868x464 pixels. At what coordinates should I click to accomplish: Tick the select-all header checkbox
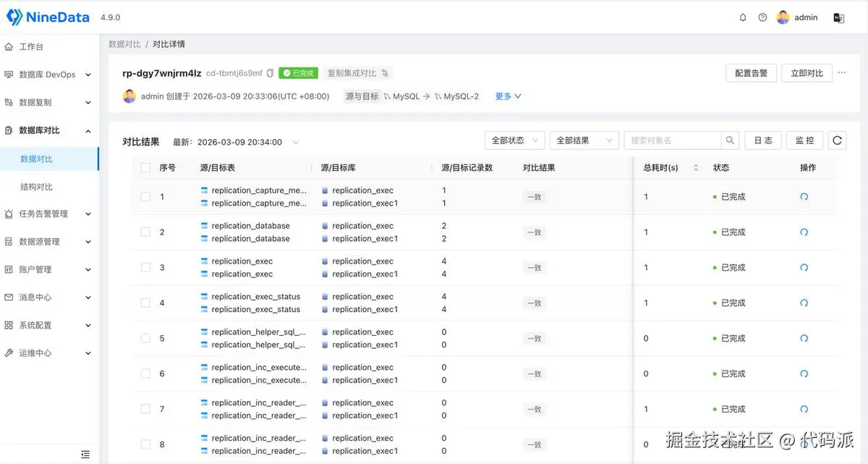pos(145,167)
